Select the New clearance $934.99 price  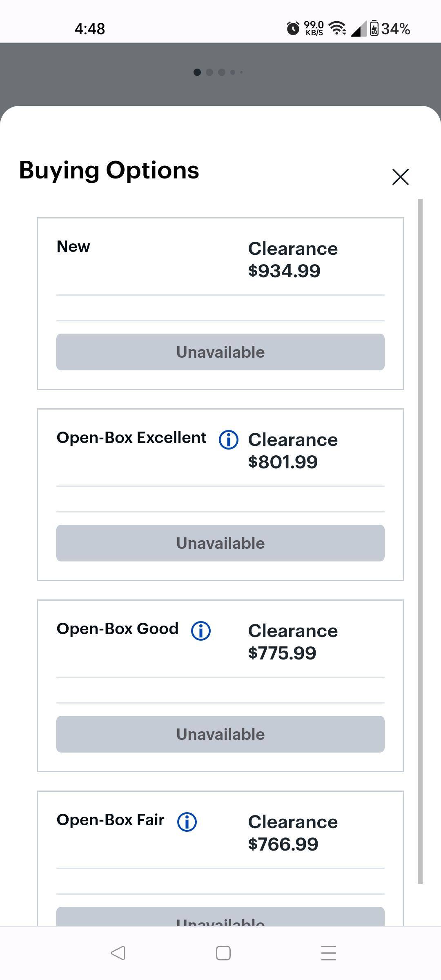tap(284, 271)
